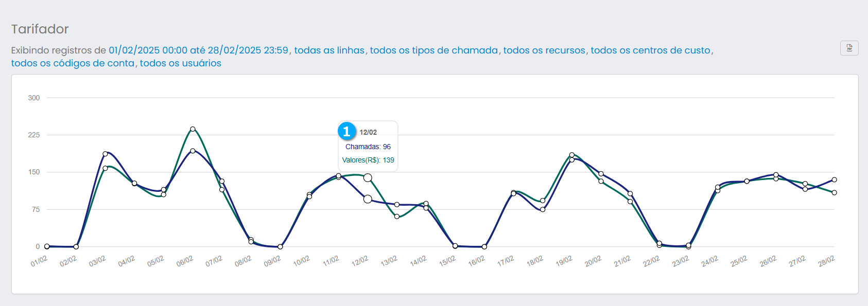Select the blue data point on 21/02

point(630,194)
